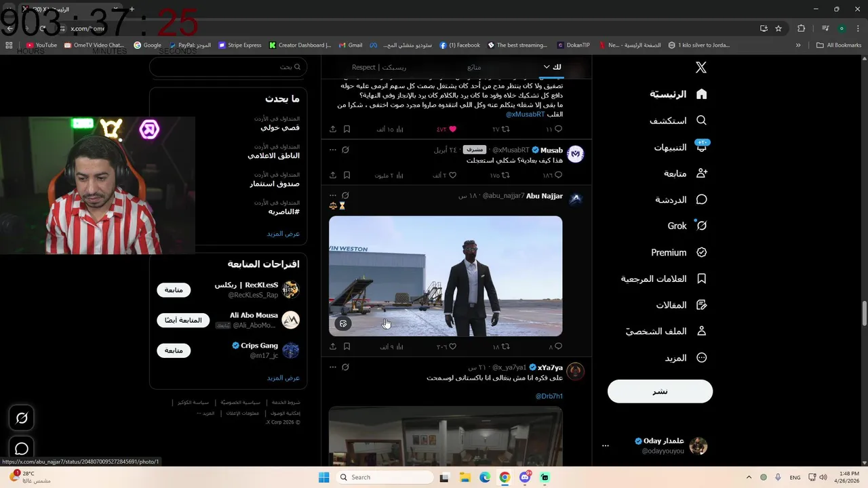The image size is (868, 488).
Task: Open the @Drb7h1 mention link
Action: (549, 396)
